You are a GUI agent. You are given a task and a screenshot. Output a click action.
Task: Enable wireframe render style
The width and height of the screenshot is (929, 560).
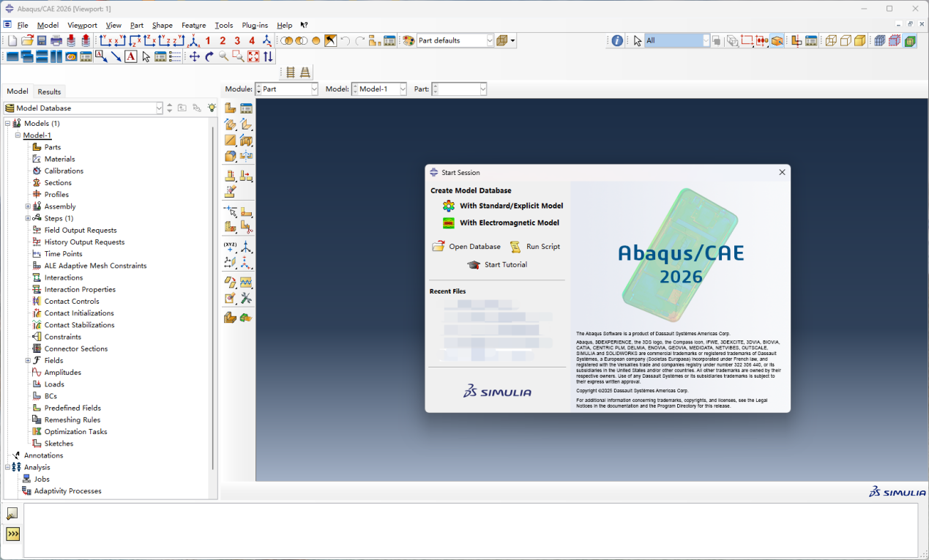point(831,41)
